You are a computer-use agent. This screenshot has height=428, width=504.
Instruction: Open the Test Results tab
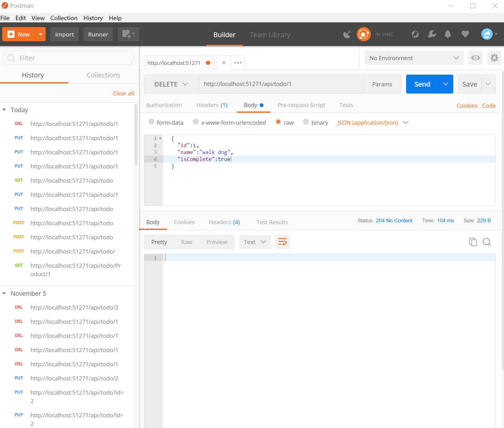click(272, 222)
